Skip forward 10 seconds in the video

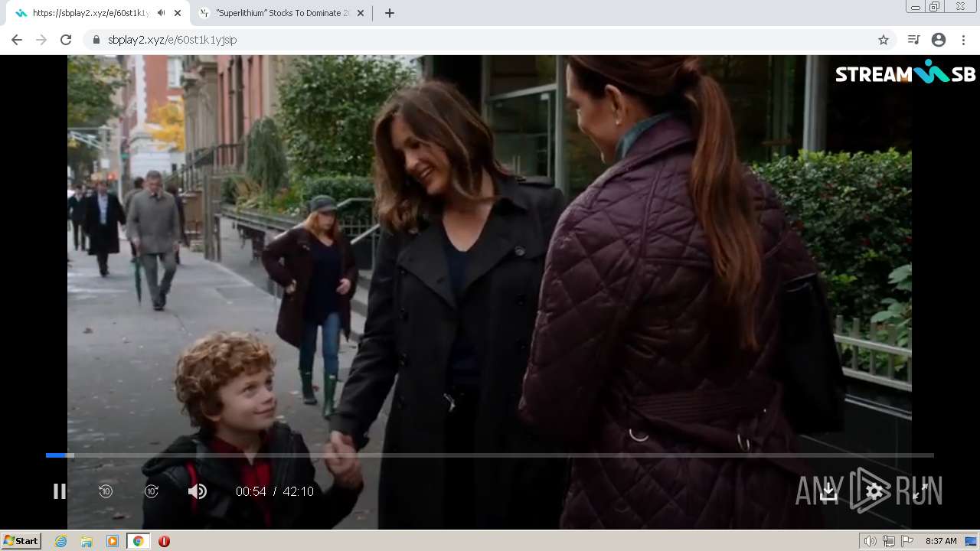[x=152, y=491]
